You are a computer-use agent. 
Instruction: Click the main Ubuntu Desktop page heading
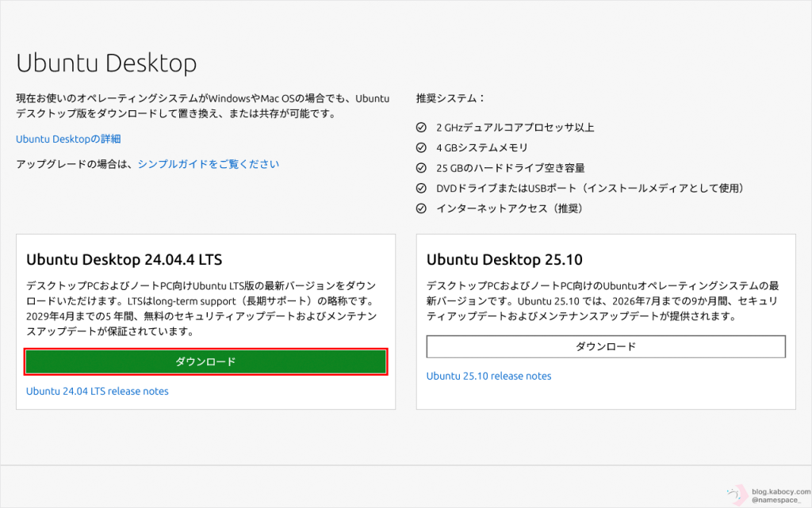click(x=106, y=63)
